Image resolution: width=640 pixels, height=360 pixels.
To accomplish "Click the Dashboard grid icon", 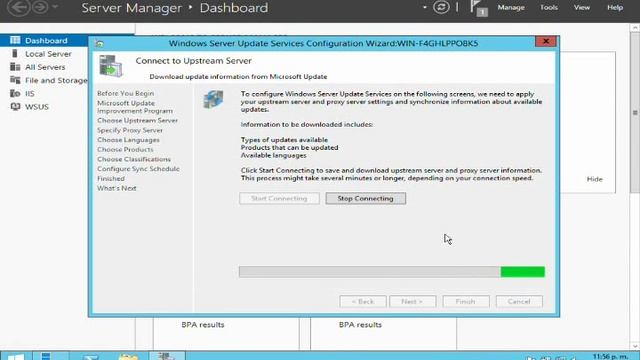I will 15,40.
